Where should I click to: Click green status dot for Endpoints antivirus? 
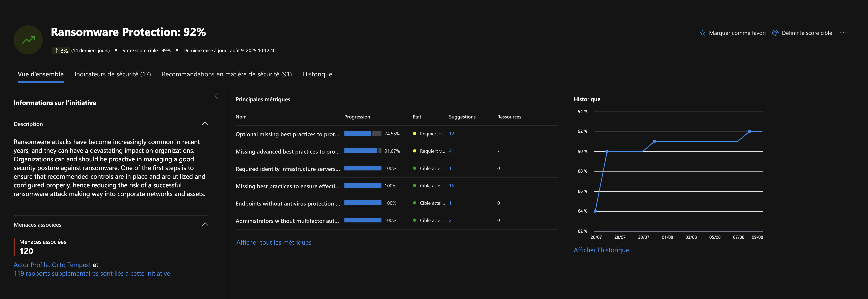coord(414,203)
